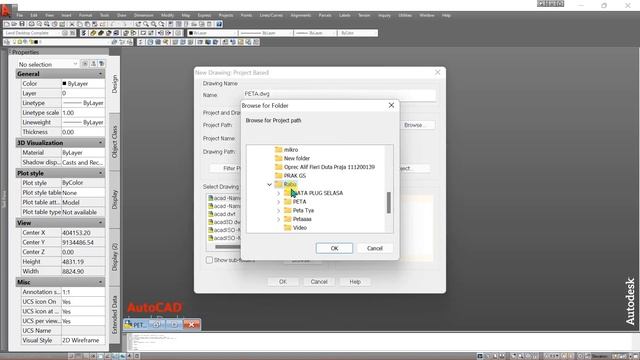Open the toolbar color control dropdown
The height and width of the screenshot is (360, 640).
212,33
